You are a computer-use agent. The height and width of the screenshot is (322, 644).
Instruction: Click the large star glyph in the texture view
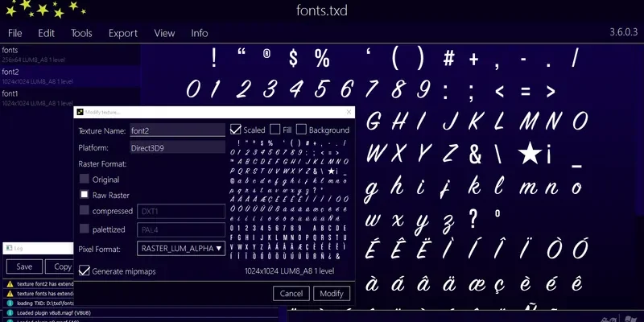click(x=530, y=153)
